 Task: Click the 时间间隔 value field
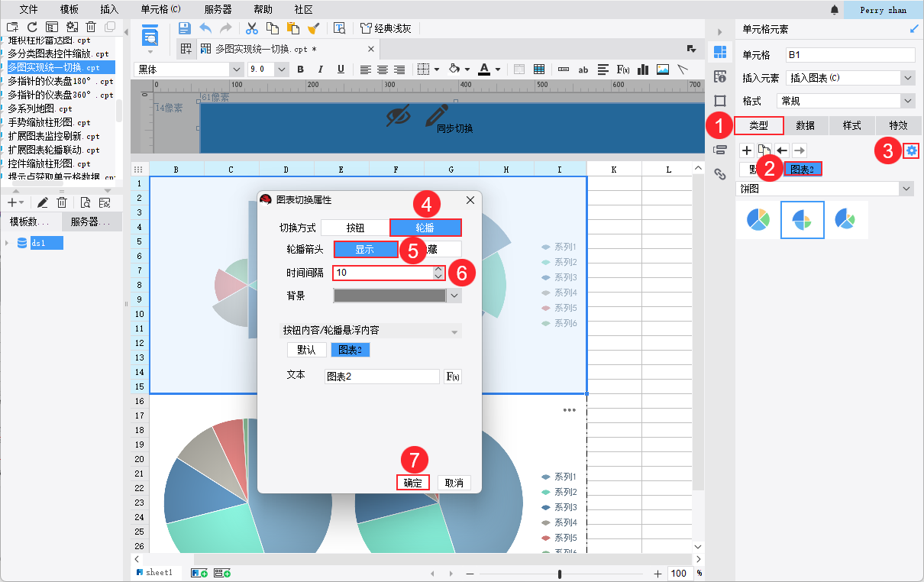click(383, 272)
